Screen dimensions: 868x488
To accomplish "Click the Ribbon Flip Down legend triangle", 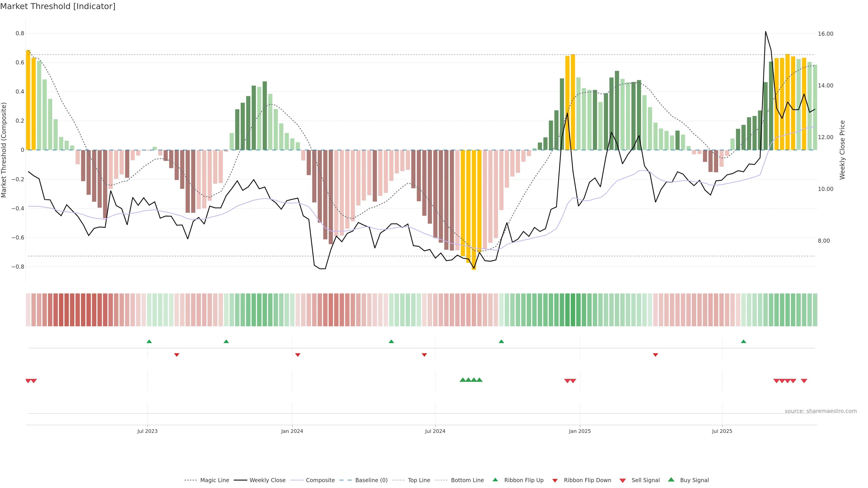I will (555, 481).
